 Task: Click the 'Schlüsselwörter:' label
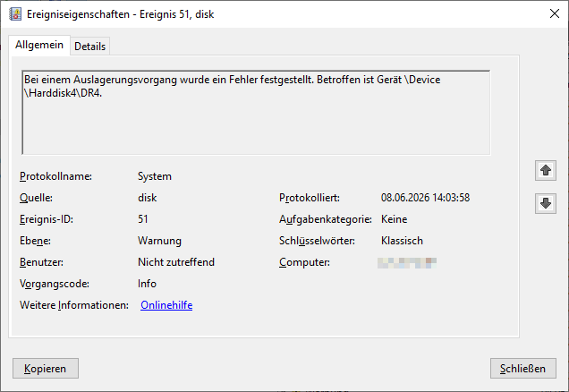[x=317, y=241]
